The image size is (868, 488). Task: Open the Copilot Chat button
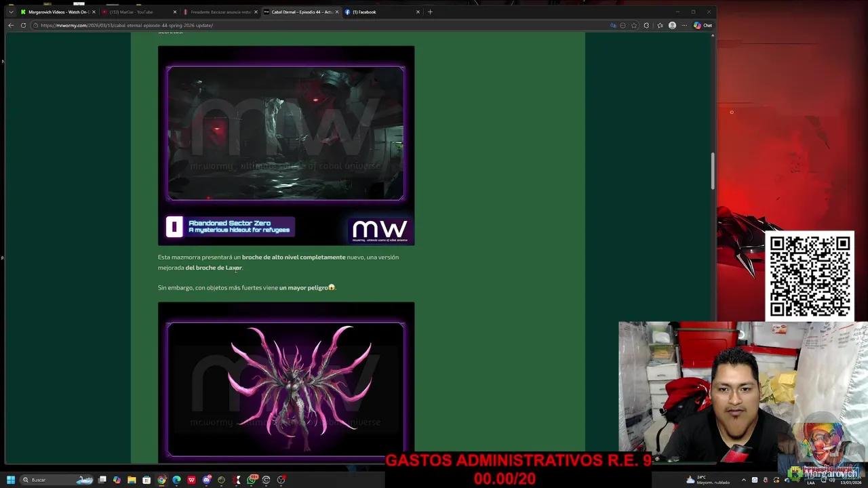point(703,25)
